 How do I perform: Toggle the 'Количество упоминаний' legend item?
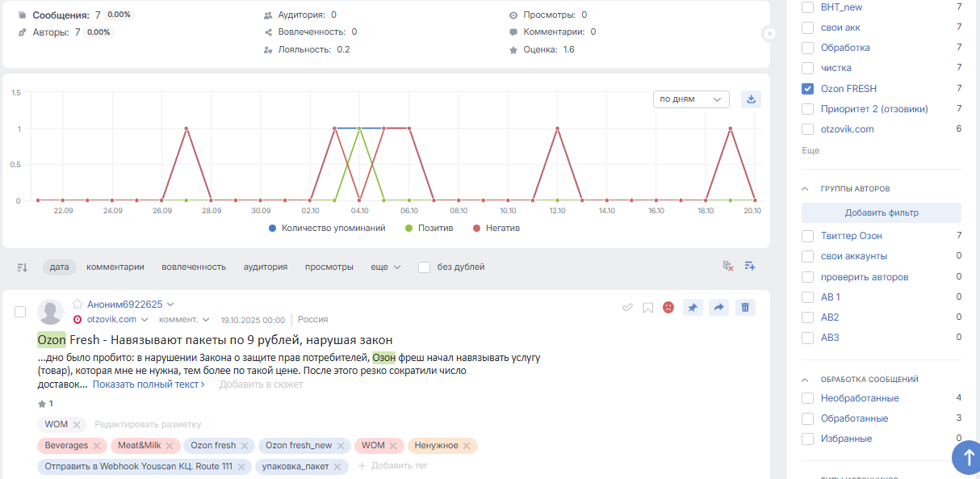(327, 228)
